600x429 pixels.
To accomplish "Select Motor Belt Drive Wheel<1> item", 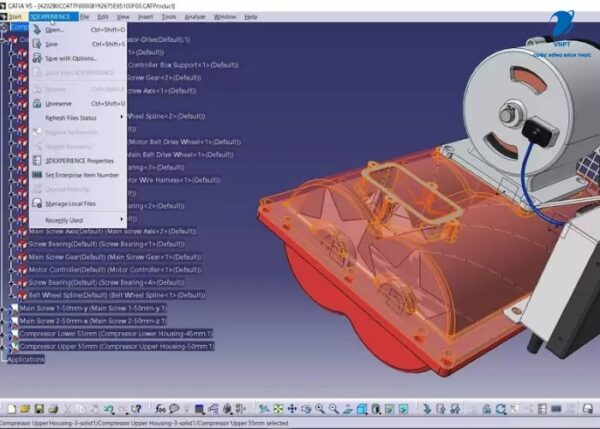I will (x=184, y=142).
